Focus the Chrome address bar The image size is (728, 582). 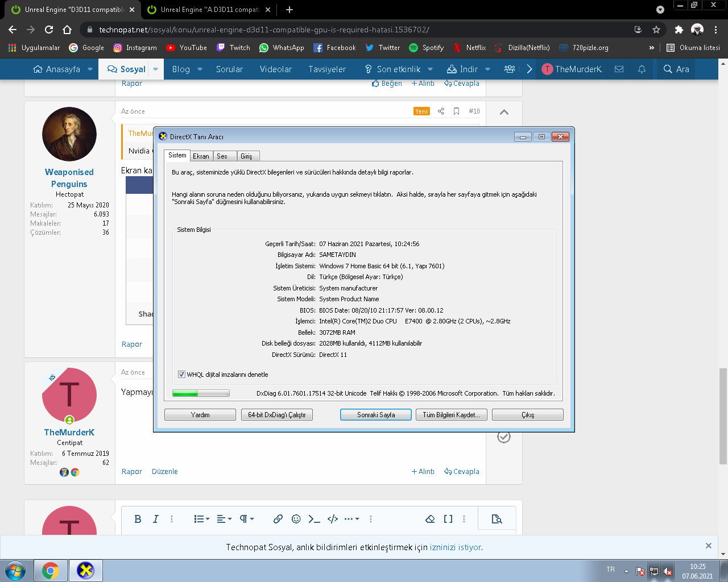364,30
